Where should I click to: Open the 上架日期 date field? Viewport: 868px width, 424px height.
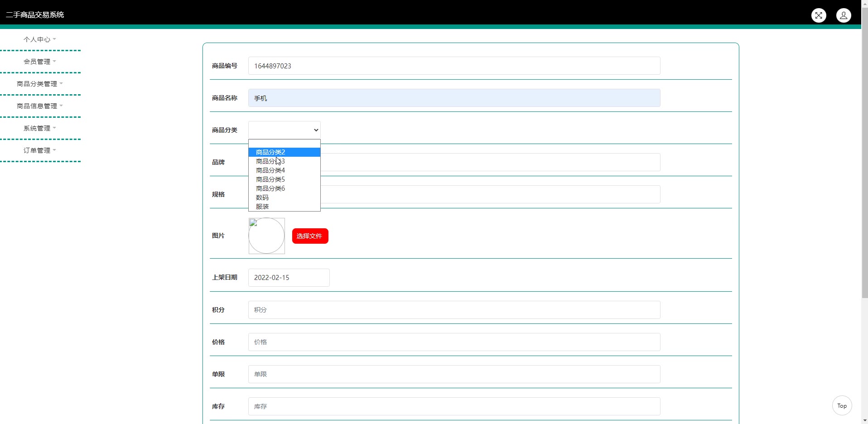tap(289, 278)
